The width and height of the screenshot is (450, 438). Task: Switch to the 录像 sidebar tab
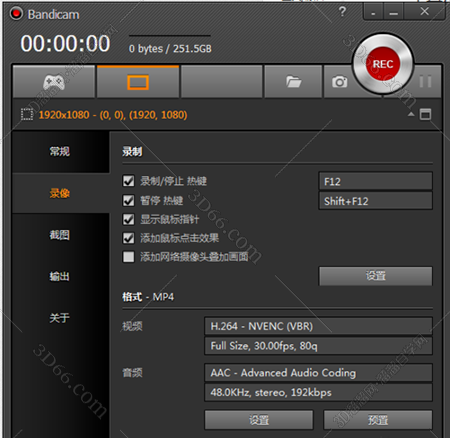[60, 193]
